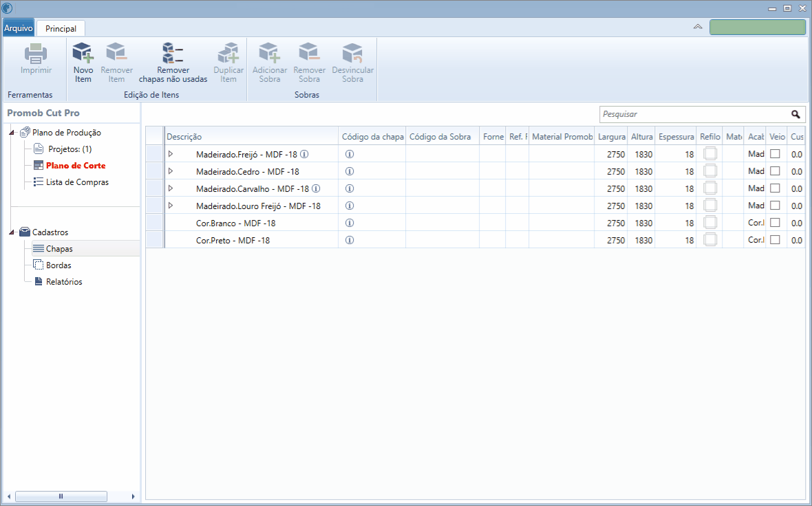Expand the Madeirado.Carvalho row

pos(171,188)
